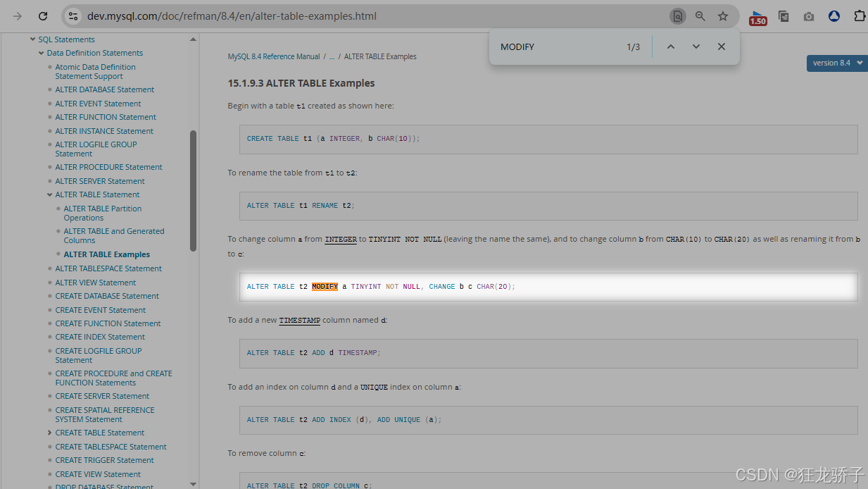Open CREATE DATABASE Statement page
868x489 pixels.
[107, 296]
